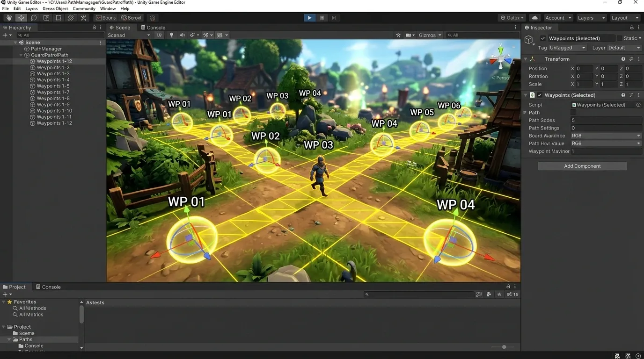Select the Rotate tool in the toolbar
This screenshot has height=359, width=644.
[x=34, y=18]
